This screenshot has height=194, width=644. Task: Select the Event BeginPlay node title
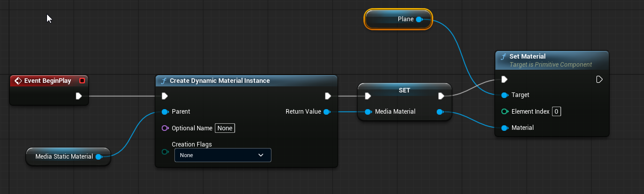coord(48,80)
